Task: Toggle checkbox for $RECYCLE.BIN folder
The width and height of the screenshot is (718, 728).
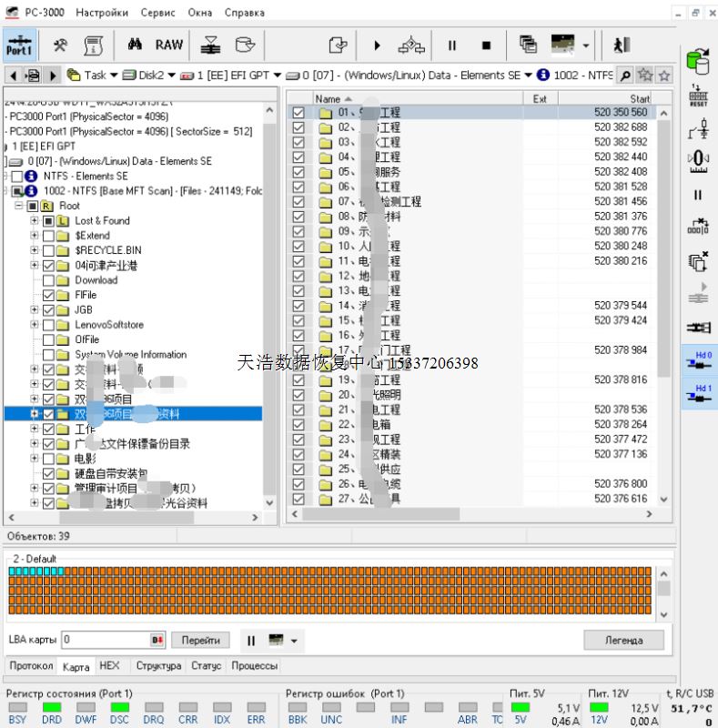Action: 48,250
